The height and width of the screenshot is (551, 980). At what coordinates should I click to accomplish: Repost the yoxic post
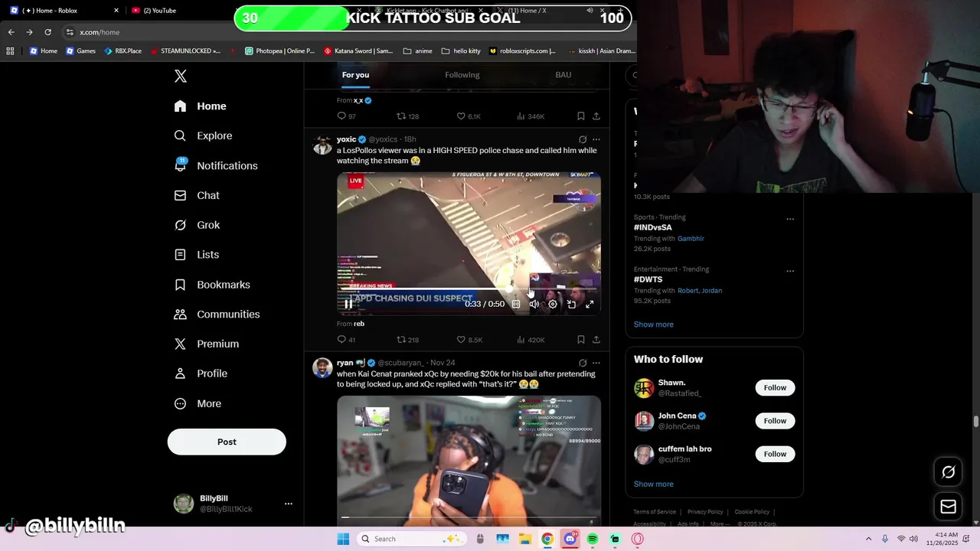tap(407, 340)
